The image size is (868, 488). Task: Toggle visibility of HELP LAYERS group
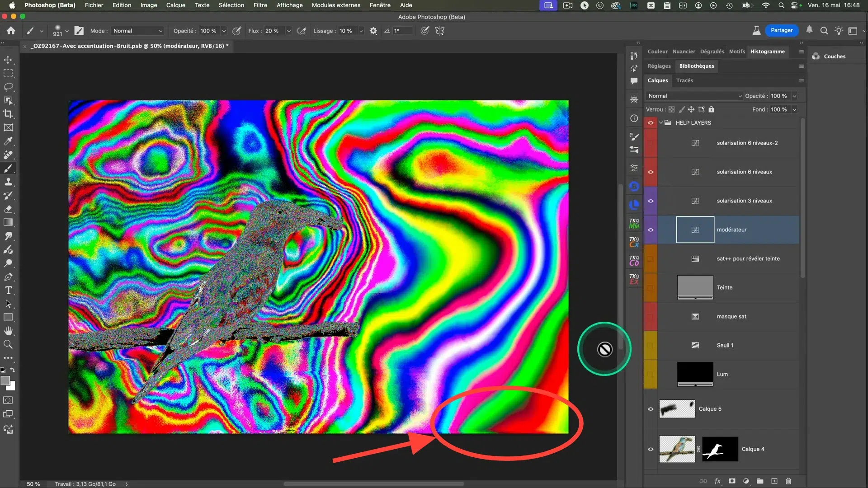tap(651, 122)
